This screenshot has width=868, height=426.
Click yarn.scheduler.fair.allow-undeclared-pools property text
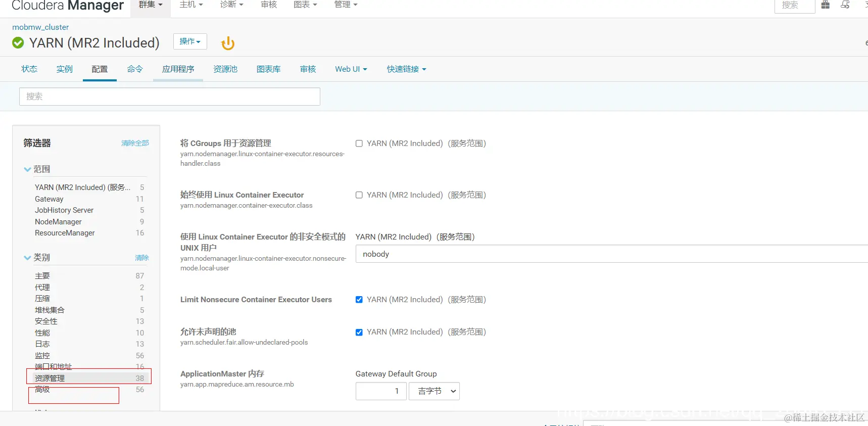tap(244, 343)
